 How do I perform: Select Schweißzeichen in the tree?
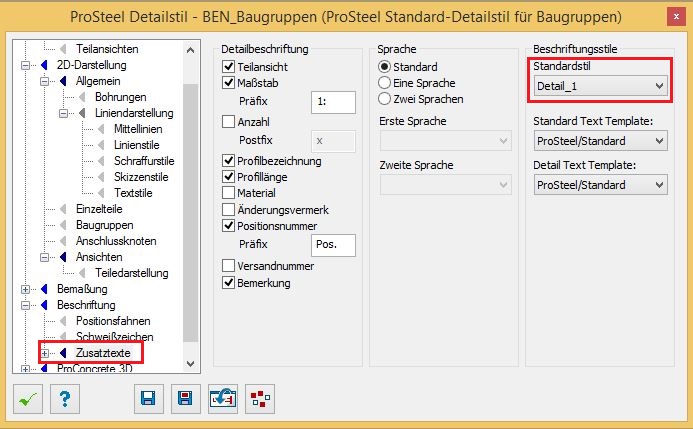click(114, 337)
